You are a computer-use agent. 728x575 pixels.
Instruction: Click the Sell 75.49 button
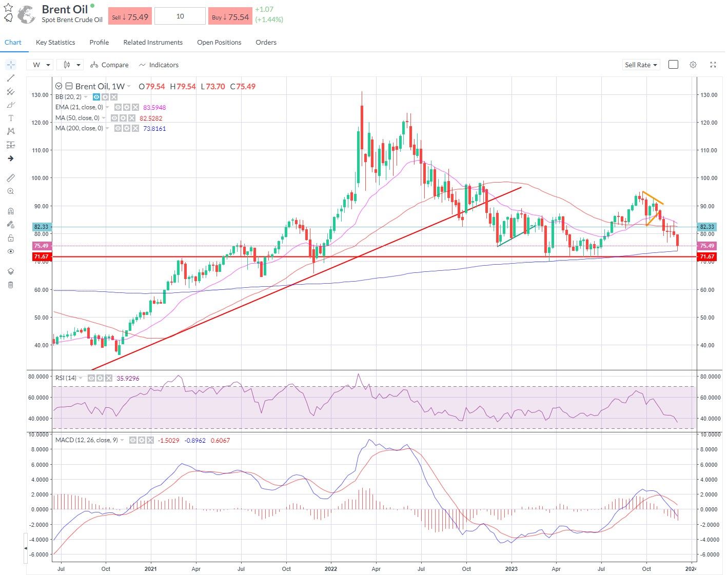[x=130, y=16]
